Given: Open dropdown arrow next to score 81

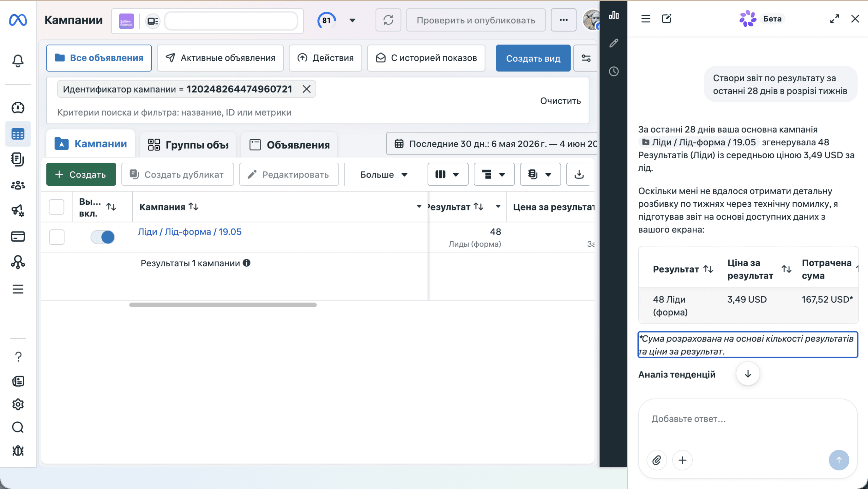Looking at the screenshot, I should point(352,20).
